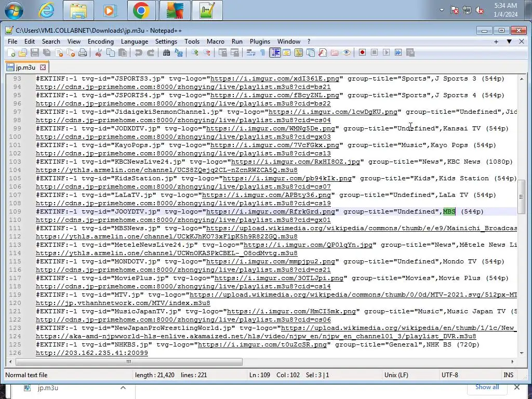Close the jp.m3u tab with its red X
Image resolution: width=532 pixels, height=399 pixels.
point(43,67)
